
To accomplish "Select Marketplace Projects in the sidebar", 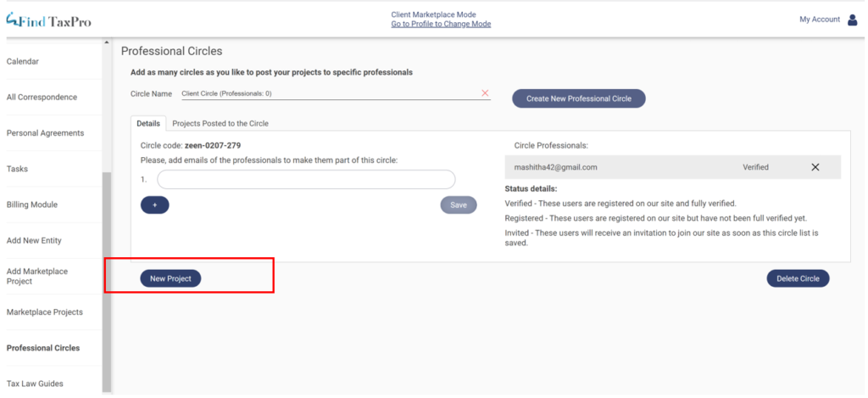I will [44, 312].
